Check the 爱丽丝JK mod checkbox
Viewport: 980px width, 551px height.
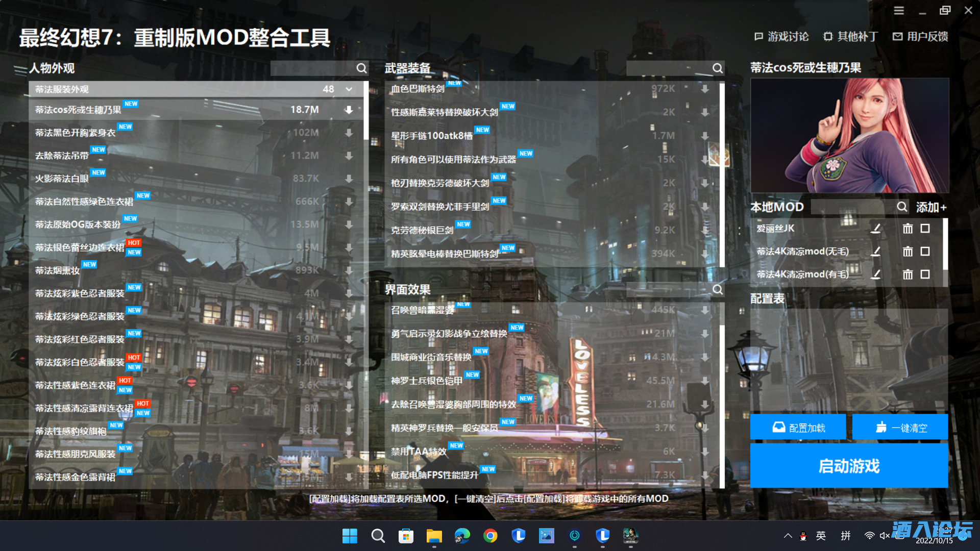point(925,229)
